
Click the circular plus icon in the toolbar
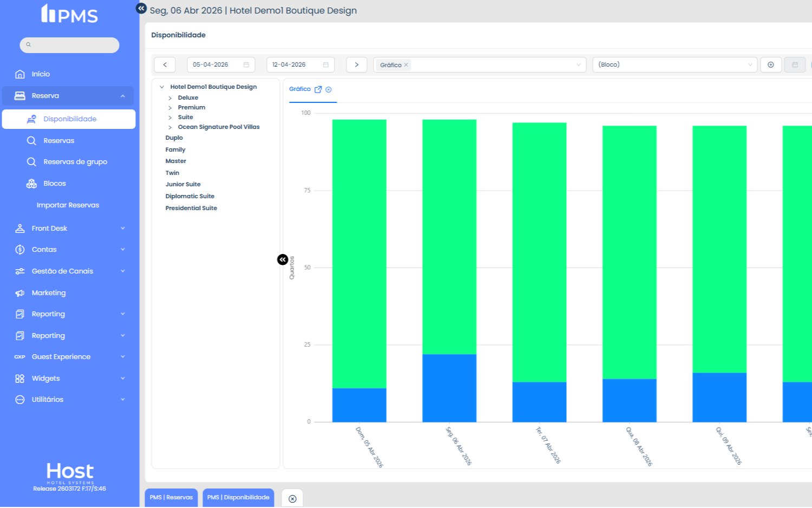[771, 64]
